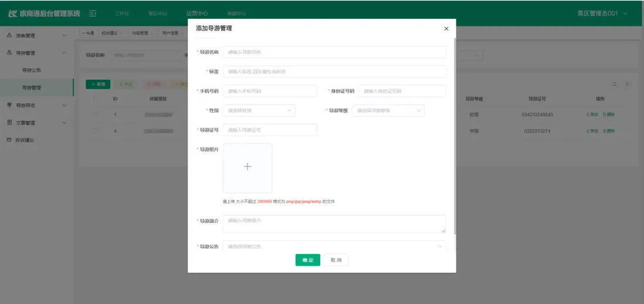The image size is (644, 304).
Task: Expand the 文章管理 sidebar chevron
Action: point(65,123)
